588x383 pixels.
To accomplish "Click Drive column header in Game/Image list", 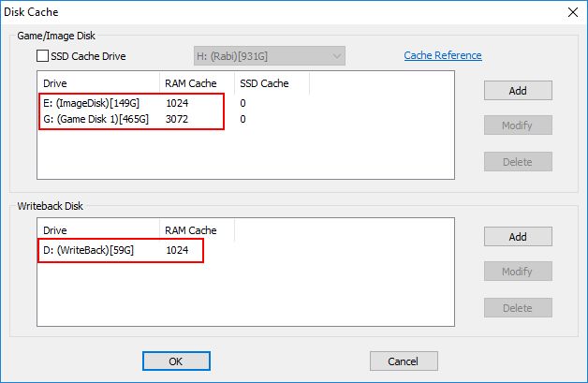I will [x=98, y=83].
